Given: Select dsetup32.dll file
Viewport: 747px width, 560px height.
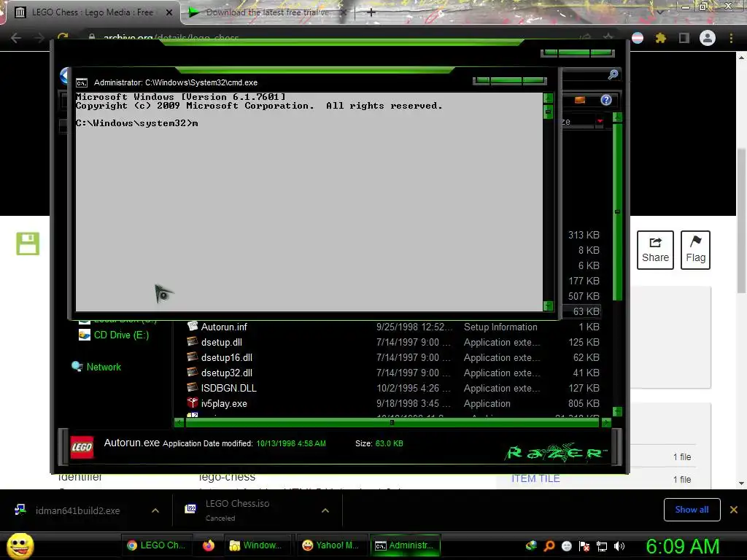Looking at the screenshot, I should tap(226, 373).
